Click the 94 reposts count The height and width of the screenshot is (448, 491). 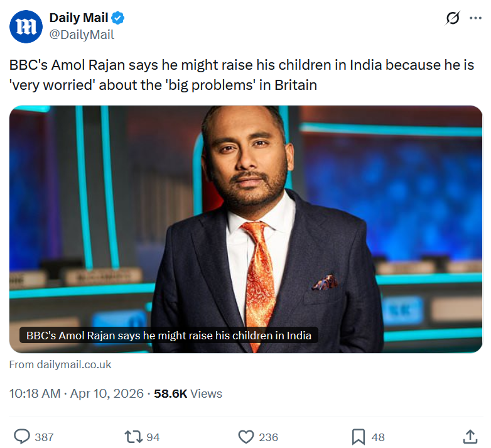[x=153, y=437]
